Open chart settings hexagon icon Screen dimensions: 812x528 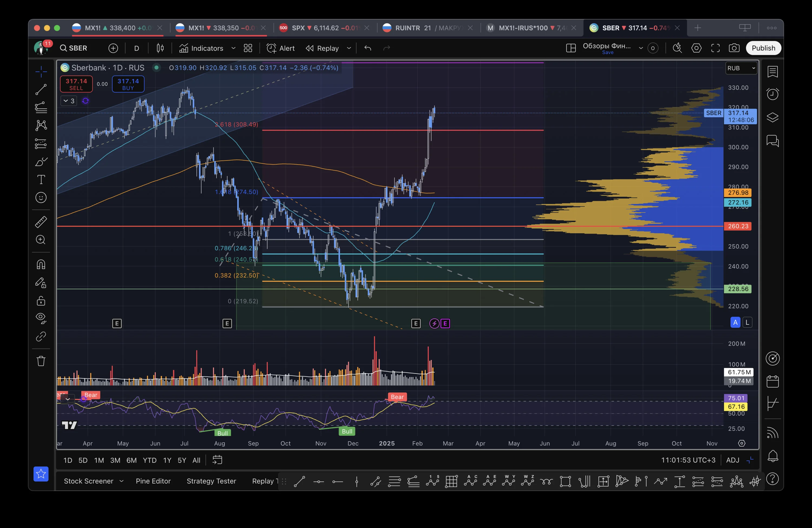(696, 48)
